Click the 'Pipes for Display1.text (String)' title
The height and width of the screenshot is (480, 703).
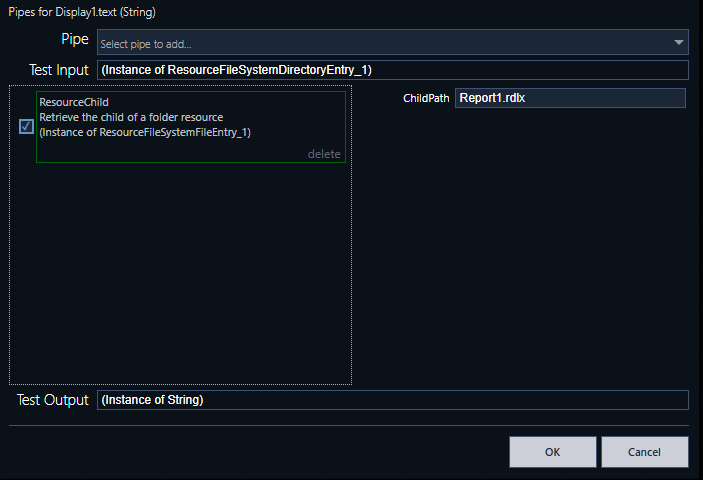pos(82,12)
